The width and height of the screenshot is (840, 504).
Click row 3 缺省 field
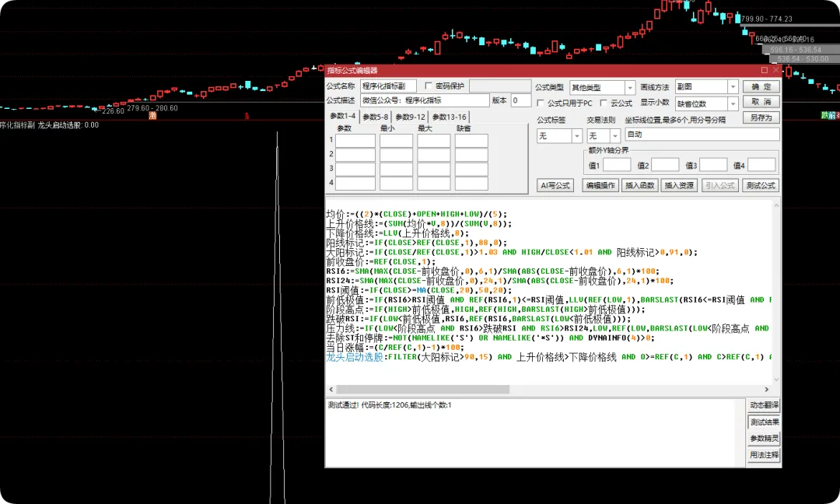tap(471, 169)
